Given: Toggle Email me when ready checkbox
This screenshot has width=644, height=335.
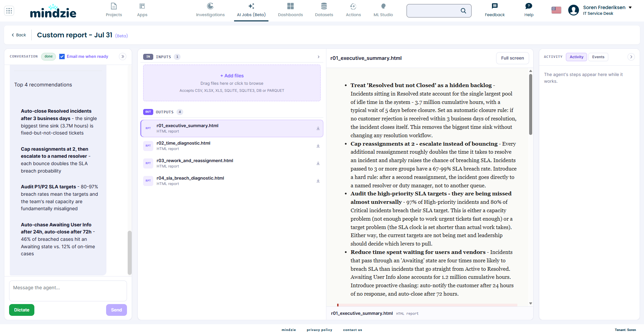Looking at the screenshot, I should (62, 57).
